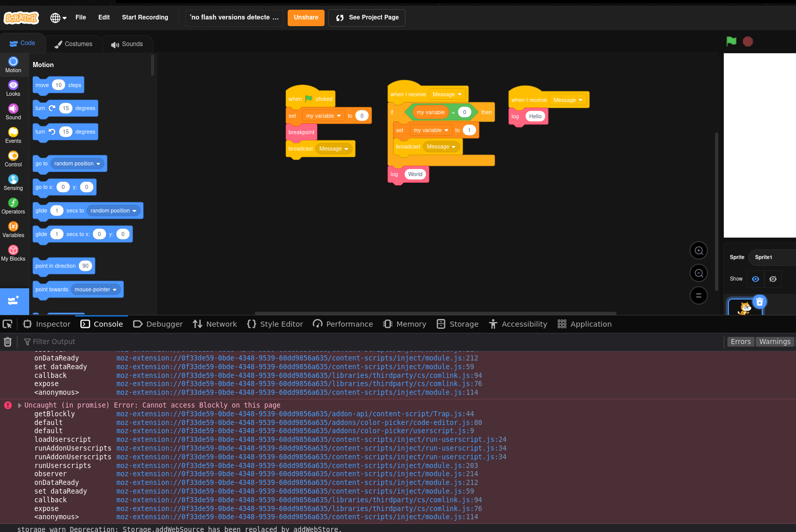Enable the Errors console filter
796x532 pixels.
pos(740,342)
